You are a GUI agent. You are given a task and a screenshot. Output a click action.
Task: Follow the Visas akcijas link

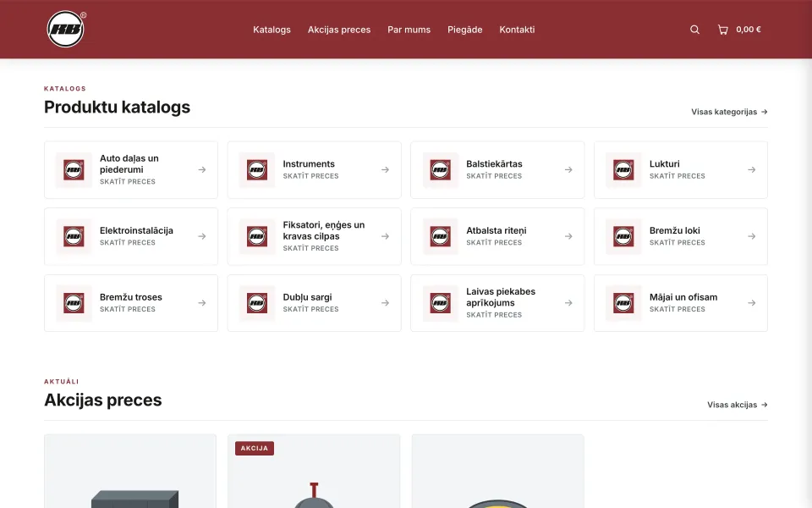coord(738,405)
